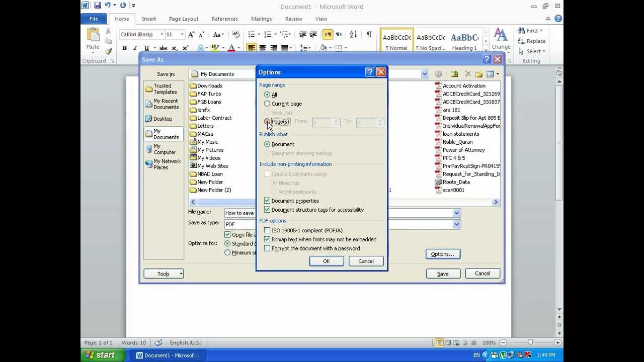Click the Save button in Save As

tap(443, 274)
